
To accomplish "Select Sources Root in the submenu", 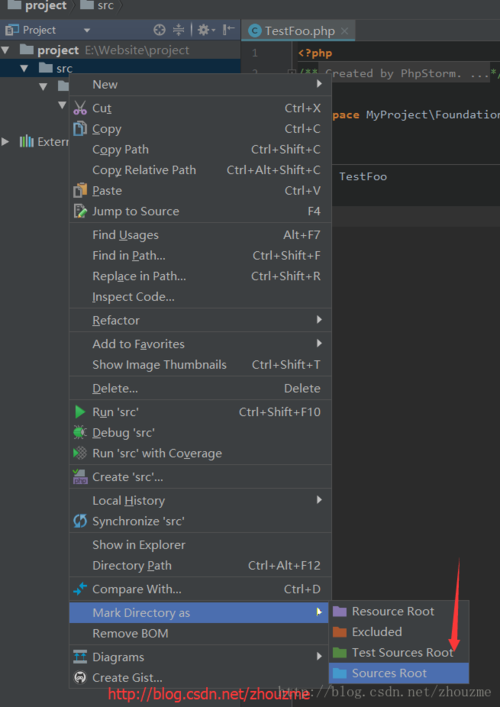I will pyautogui.click(x=399, y=674).
